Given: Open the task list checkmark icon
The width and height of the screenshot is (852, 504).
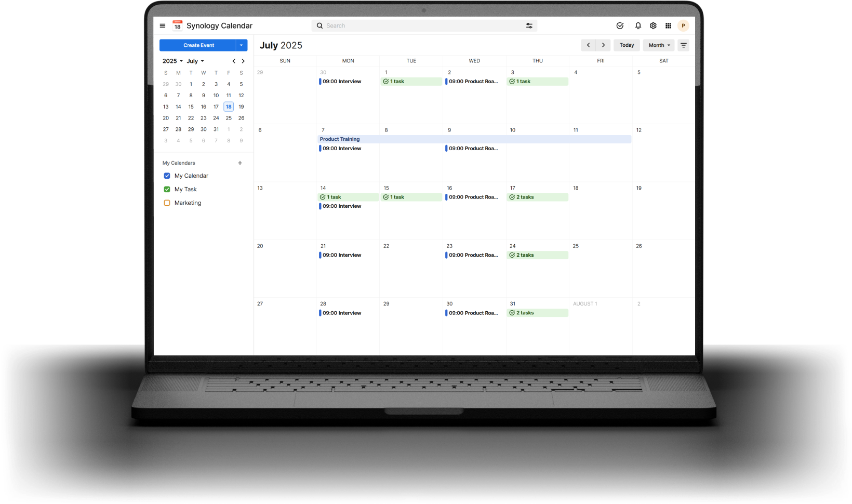Looking at the screenshot, I should (x=620, y=25).
